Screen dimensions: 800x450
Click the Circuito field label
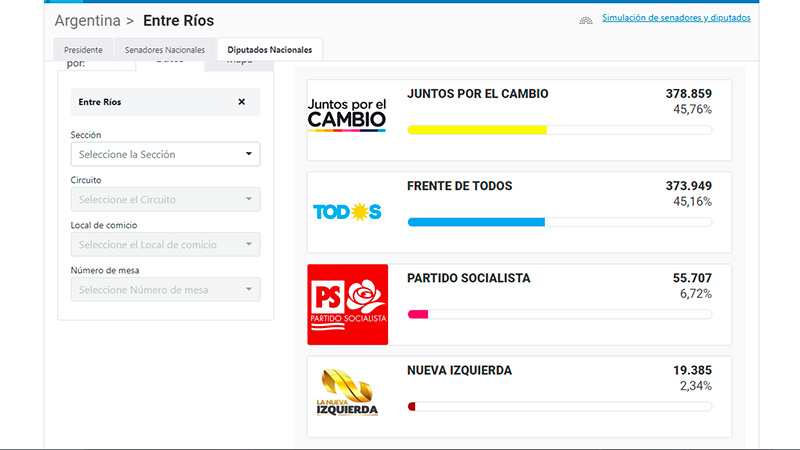click(86, 180)
